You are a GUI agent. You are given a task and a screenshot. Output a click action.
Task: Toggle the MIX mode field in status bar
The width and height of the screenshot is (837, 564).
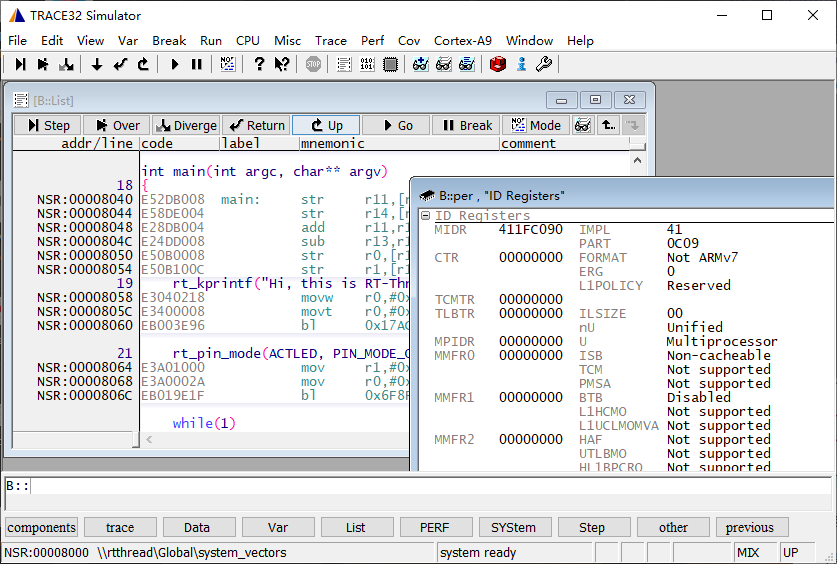(x=755, y=553)
